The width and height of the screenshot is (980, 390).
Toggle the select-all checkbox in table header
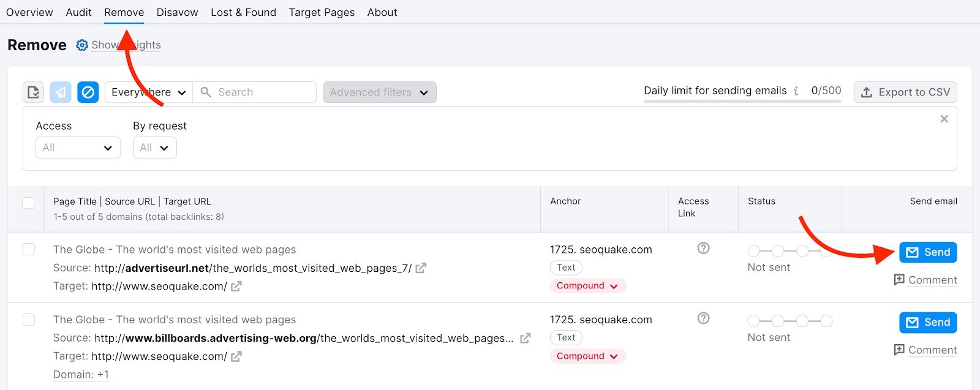point(28,203)
